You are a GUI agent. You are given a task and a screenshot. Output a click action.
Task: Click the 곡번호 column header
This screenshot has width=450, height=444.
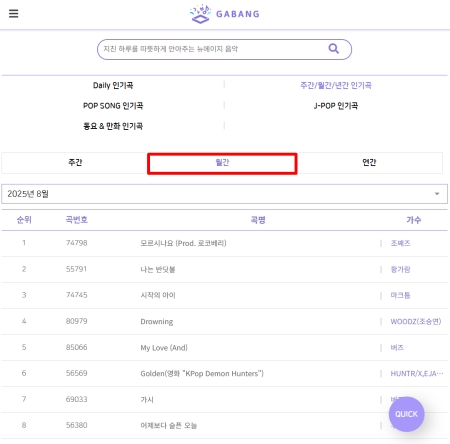[x=77, y=220]
